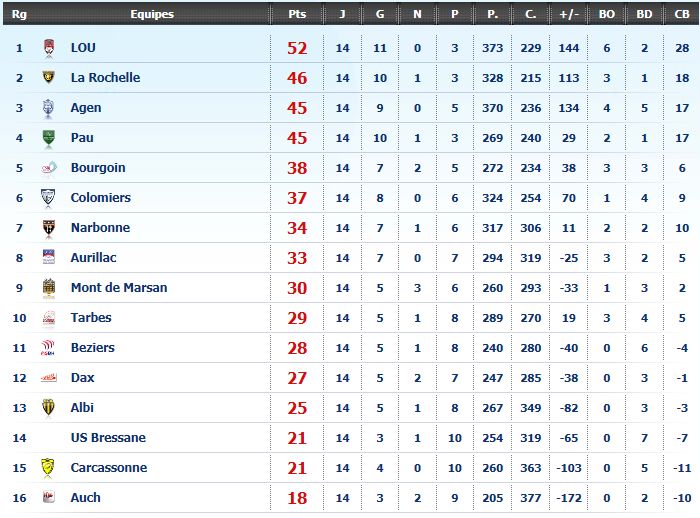Open the Bourgoin team link

(x=98, y=168)
